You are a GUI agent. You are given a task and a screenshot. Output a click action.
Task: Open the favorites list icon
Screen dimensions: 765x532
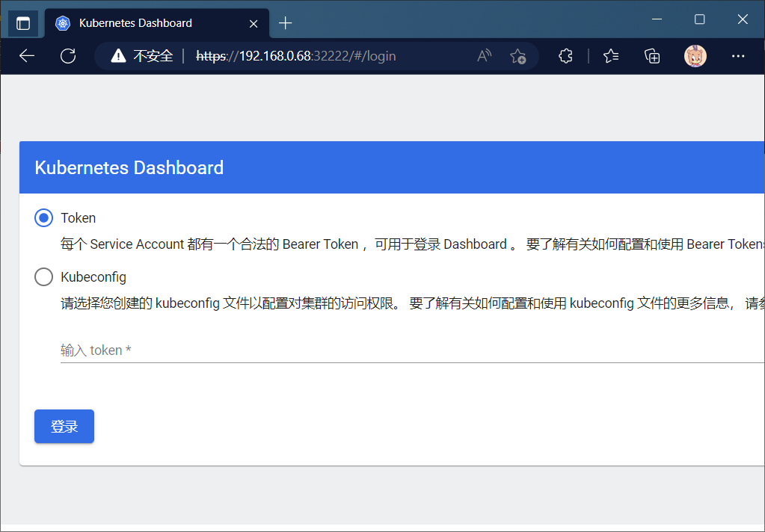click(611, 56)
